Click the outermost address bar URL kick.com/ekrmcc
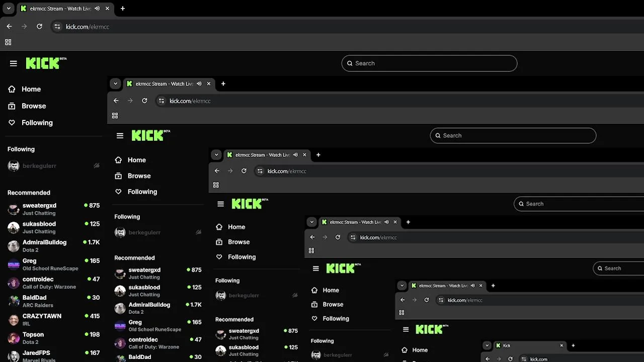 [88, 27]
